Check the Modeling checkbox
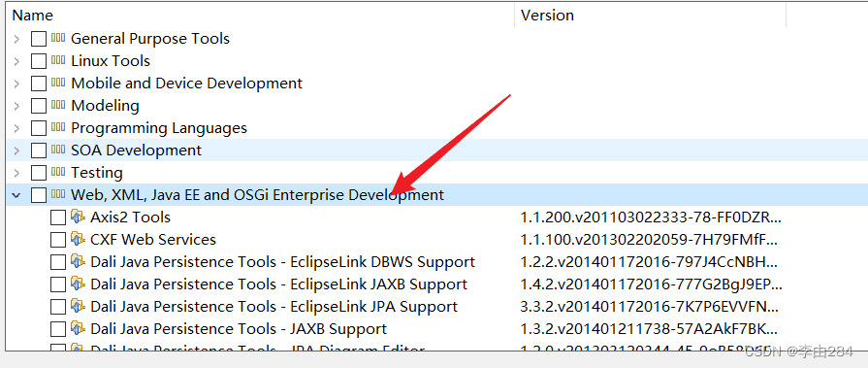Image resolution: width=868 pixels, height=368 pixels. (x=39, y=106)
